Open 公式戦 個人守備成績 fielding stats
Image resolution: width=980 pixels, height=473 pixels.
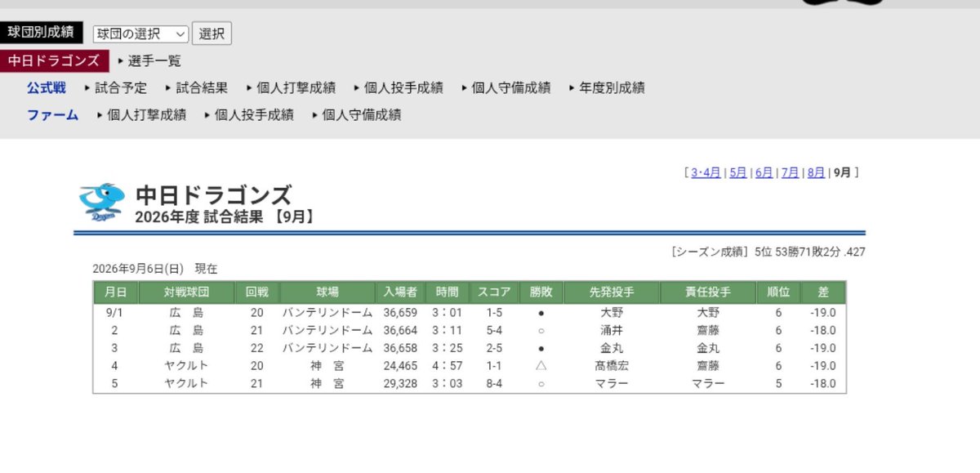tap(511, 87)
